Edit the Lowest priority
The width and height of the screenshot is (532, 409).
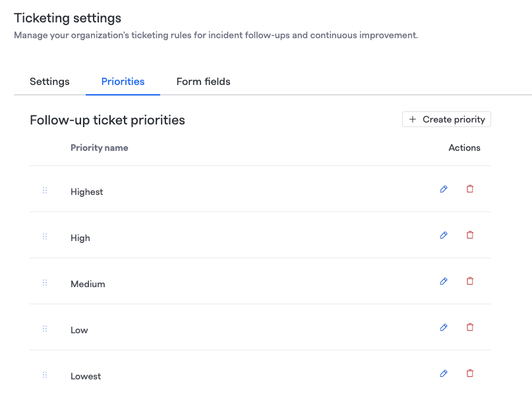tap(444, 373)
